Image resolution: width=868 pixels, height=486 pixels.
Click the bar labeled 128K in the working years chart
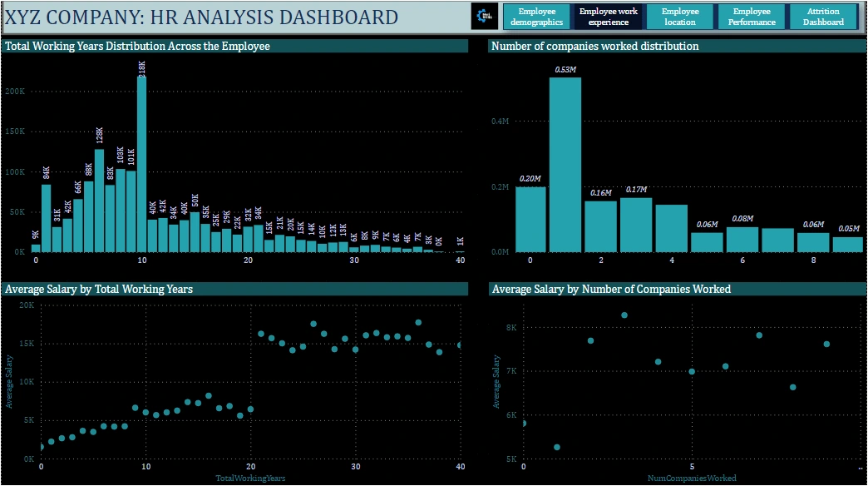click(100, 201)
